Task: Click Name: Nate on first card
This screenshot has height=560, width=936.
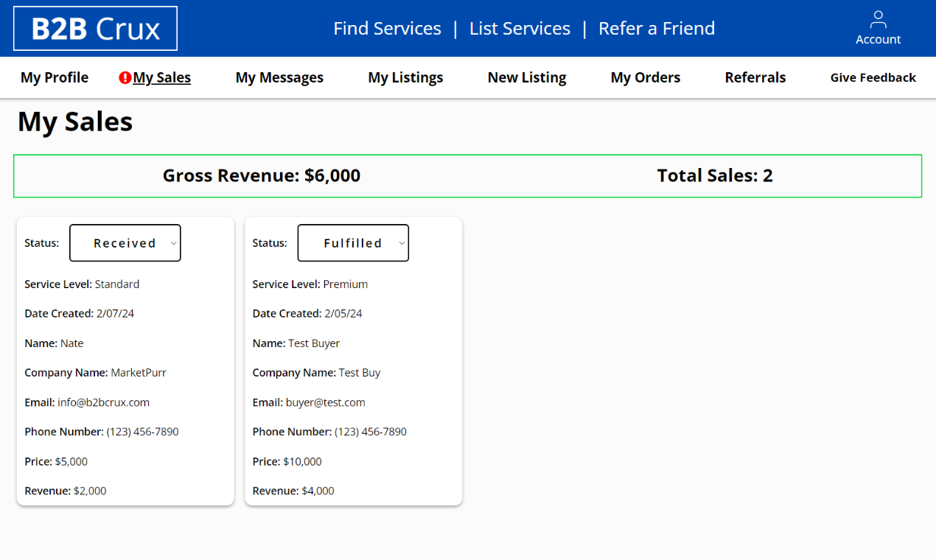Action: (x=54, y=343)
